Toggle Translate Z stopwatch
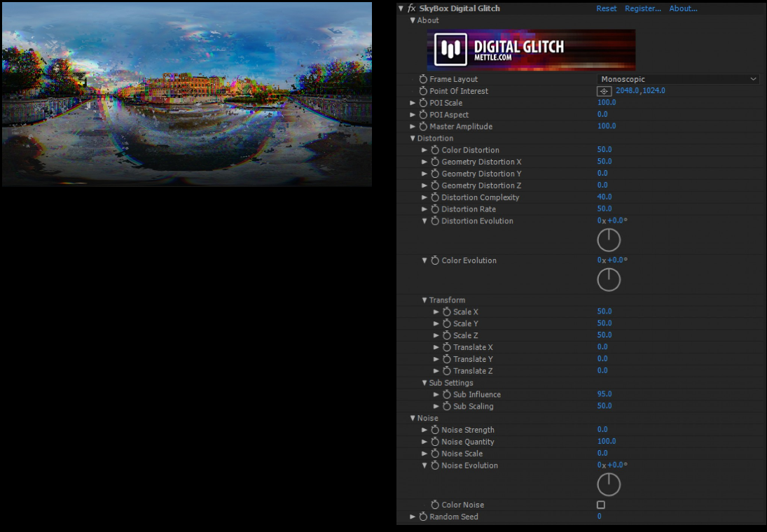This screenshot has height=532, width=767. pos(447,370)
